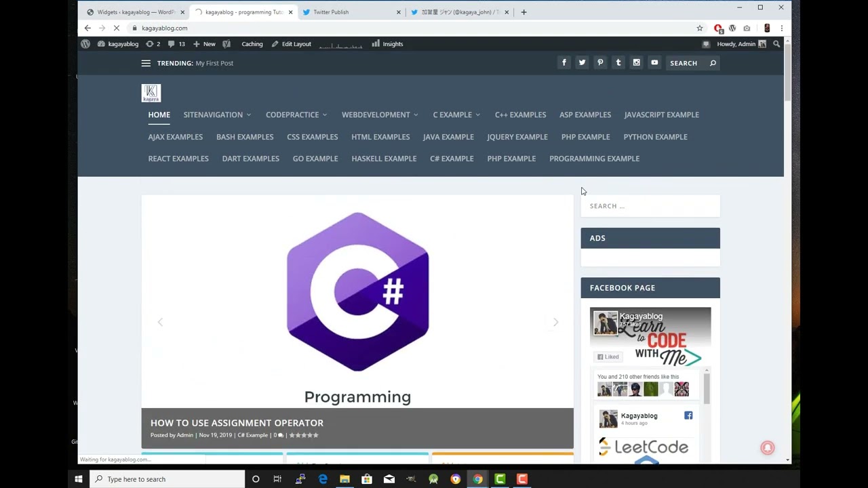This screenshot has height=488, width=868.
Task: Expand the CODEPRACTICE dropdown menu
Action: (296, 115)
